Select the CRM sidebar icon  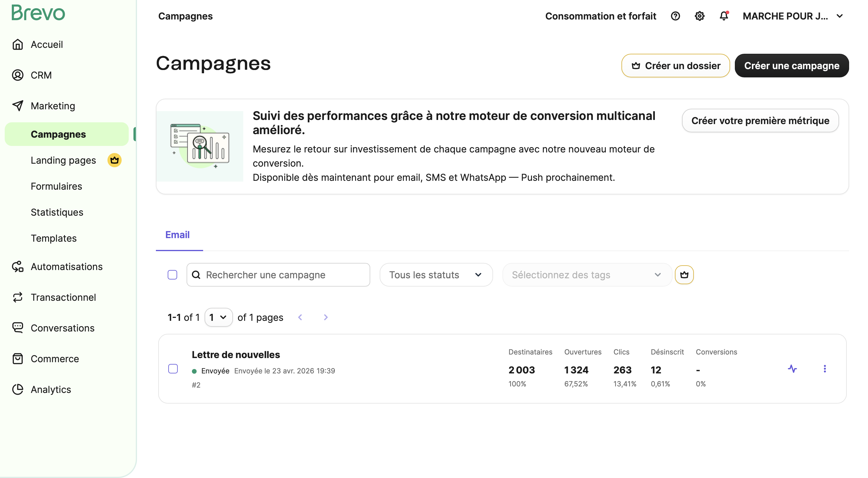click(x=18, y=75)
